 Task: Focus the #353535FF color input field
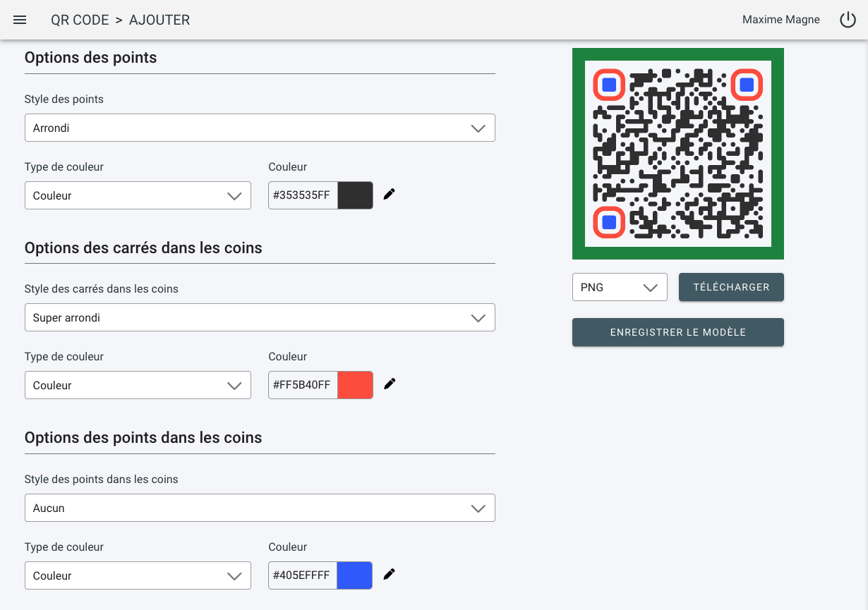coord(303,195)
